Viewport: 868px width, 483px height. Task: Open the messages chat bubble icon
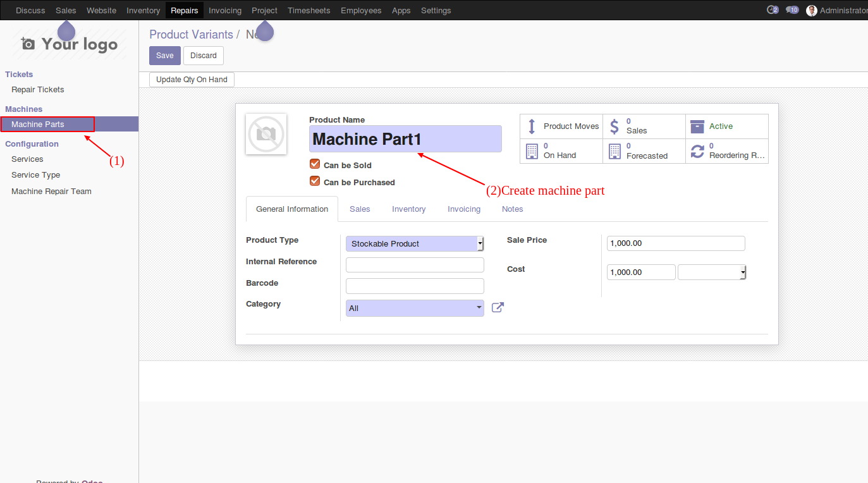click(x=792, y=10)
